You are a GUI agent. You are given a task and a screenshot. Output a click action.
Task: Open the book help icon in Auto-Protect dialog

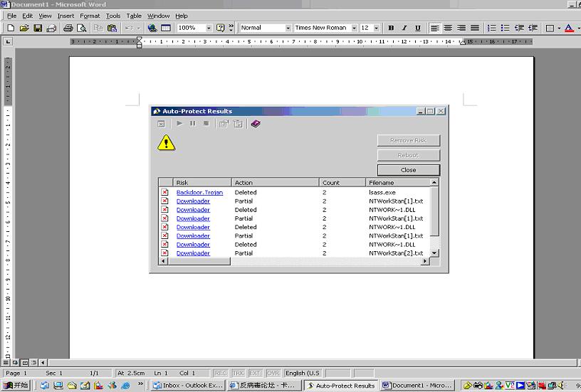point(256,124)
